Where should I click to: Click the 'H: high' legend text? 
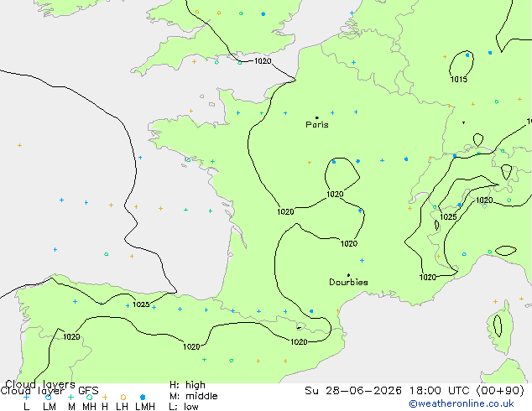coord(187,385)
